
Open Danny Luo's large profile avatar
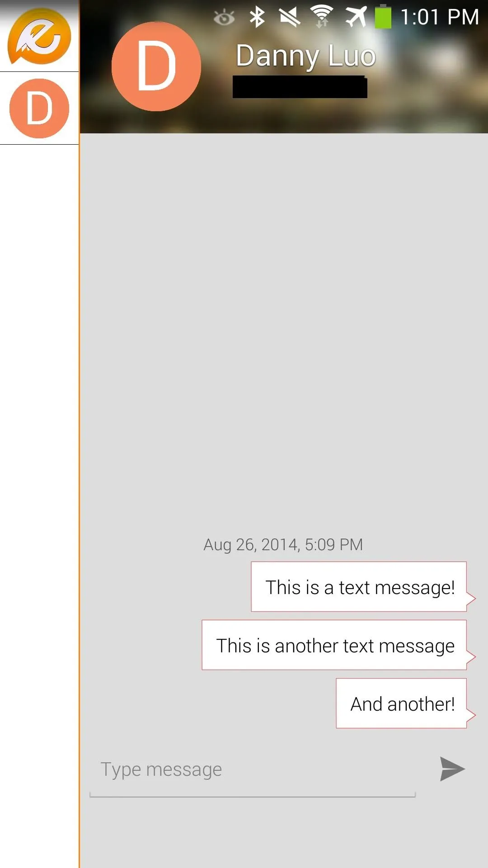[156, 66]
